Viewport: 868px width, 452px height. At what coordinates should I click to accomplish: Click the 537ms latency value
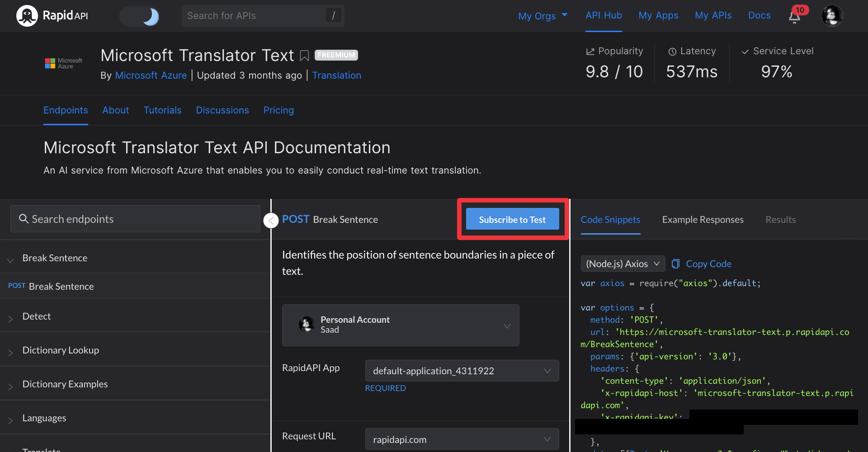[692, 71]
